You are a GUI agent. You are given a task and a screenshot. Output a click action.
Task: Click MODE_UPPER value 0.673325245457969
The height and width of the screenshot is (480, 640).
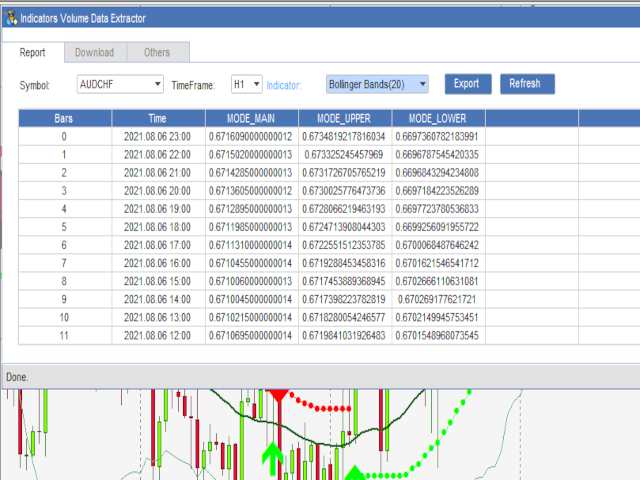pyautogui.click(x=344, y=155)
